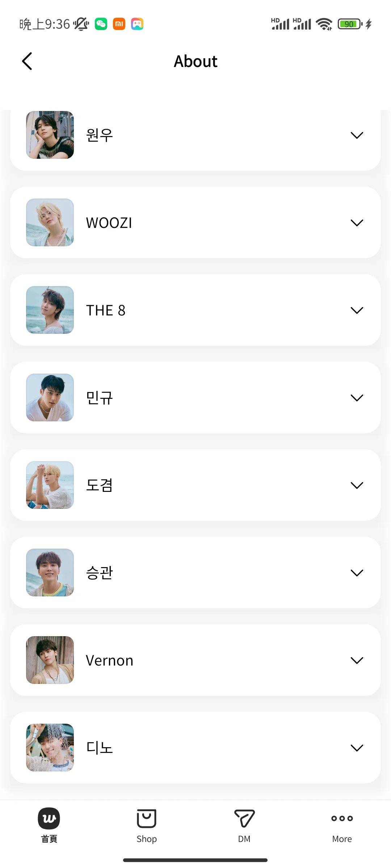Tap the Mi notification icon
Screen dimensions: 391x868
pos(119,24)
